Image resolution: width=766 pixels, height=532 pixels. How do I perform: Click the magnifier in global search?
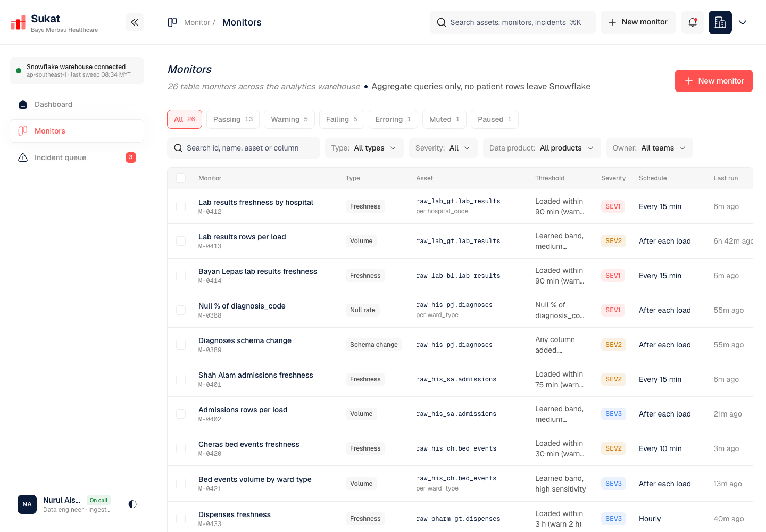(x=442, y=22)
